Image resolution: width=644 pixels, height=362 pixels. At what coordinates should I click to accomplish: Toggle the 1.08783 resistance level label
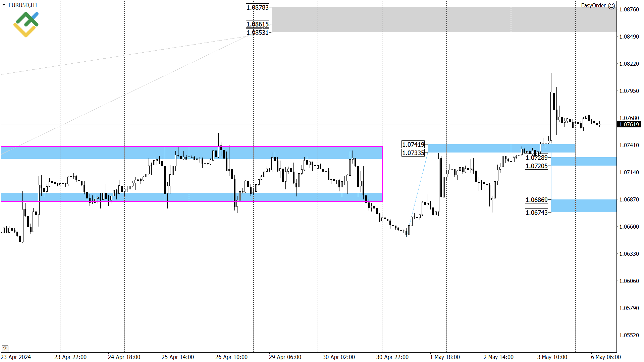tap(257, 7)
